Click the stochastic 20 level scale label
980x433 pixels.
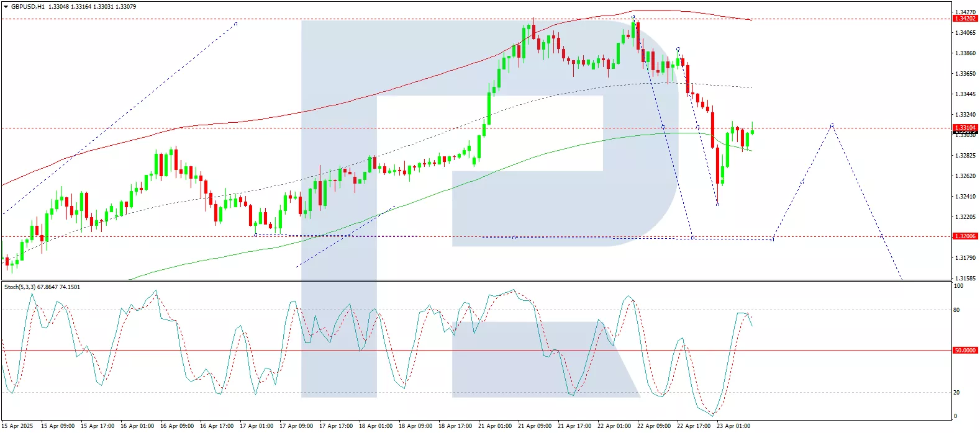pyautogui.click(x=956, y=393)
